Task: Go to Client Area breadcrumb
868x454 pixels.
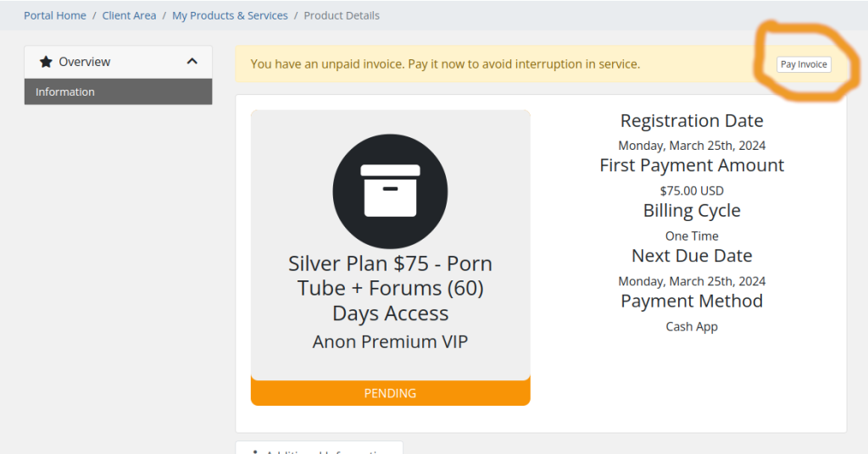Action: tap(129, 15)
